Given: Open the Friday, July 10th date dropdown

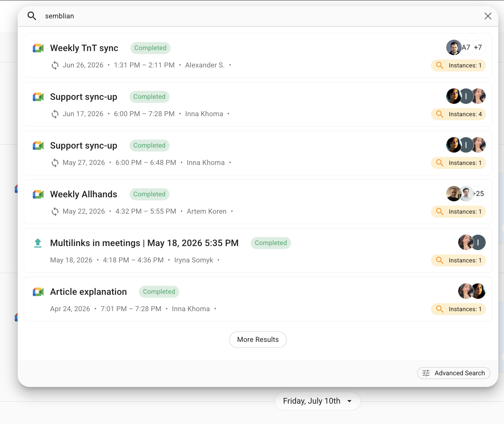Looking at the screenshot, I should 317,401.
